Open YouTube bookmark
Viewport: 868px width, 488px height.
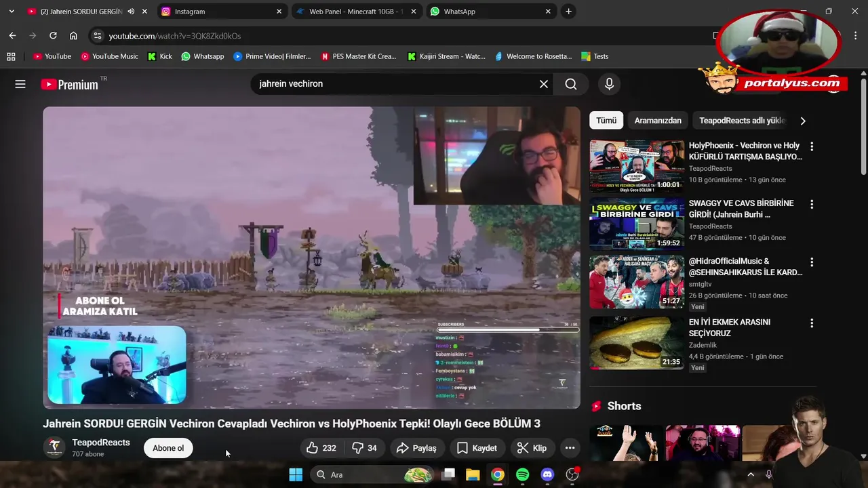pyautogui.click(x=52, y=56)
